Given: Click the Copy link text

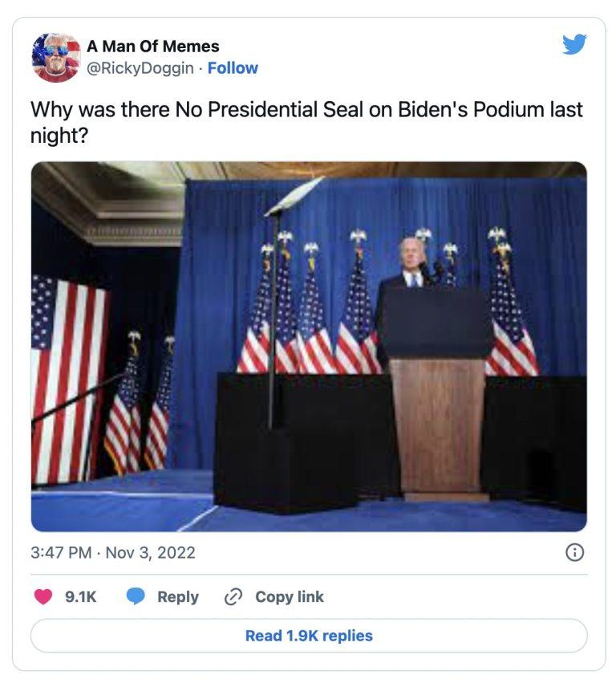Looking at the screenshot, I should click(289, 596).
